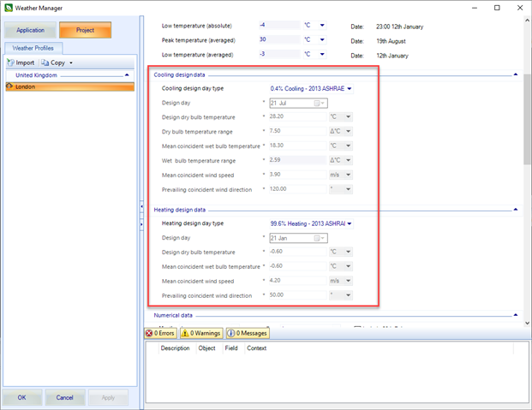
Task: Click the Copy icon button
Action: (x=45, y=62)
